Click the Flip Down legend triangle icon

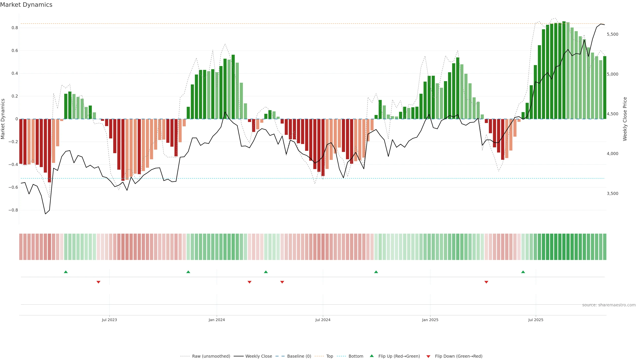point(428,356)
